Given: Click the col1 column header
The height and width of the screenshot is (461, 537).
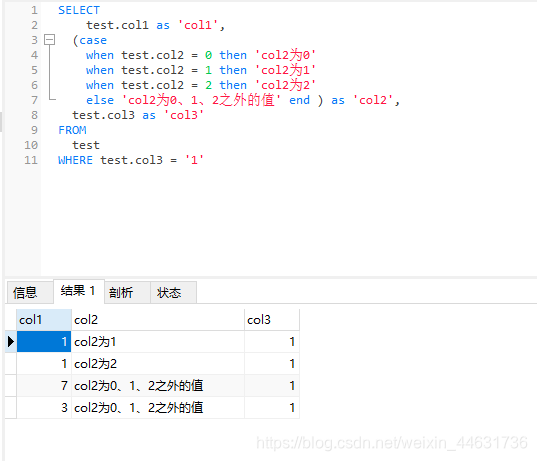Looking at the screenshot, I should click(44, 320).
